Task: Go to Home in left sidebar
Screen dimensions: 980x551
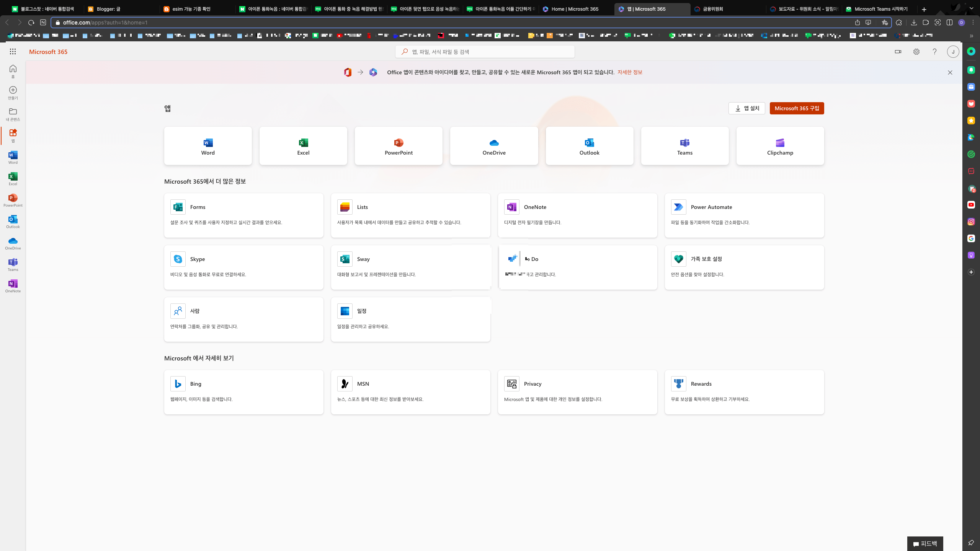Action: (13, 71)
